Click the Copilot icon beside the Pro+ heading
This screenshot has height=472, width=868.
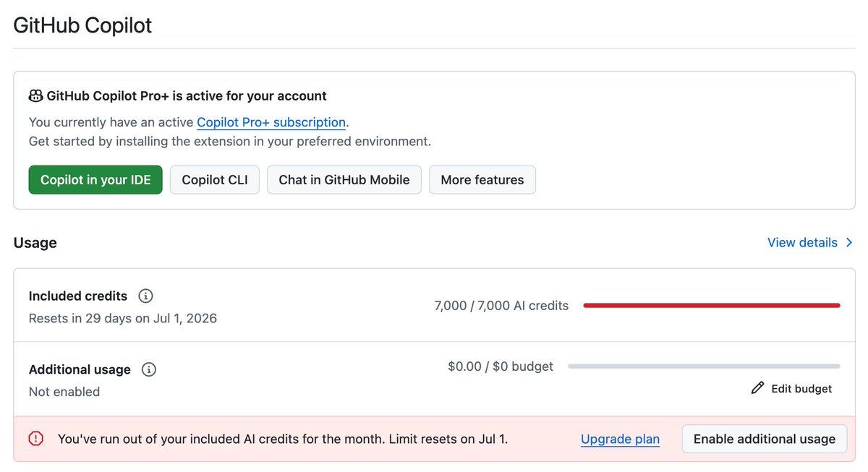tap(35, 95)
